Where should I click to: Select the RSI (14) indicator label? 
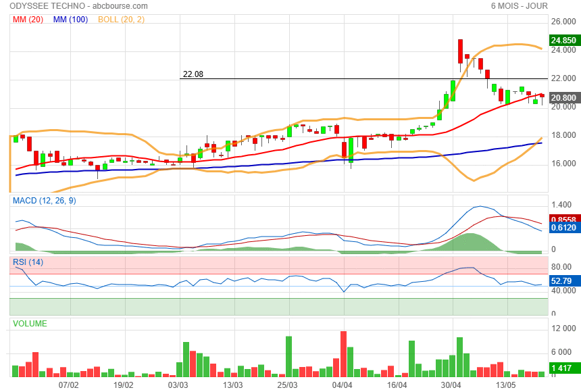coord(28,262)
